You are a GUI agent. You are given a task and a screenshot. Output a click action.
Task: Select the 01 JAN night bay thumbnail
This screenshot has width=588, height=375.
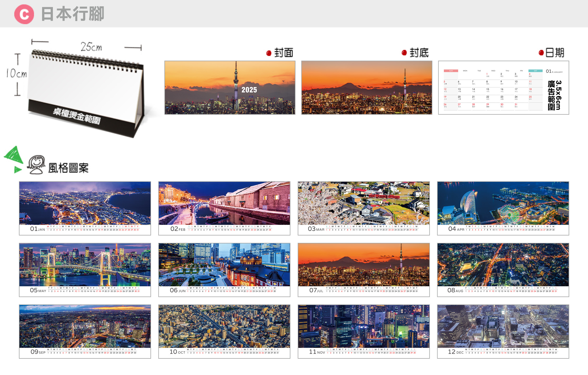85,203
